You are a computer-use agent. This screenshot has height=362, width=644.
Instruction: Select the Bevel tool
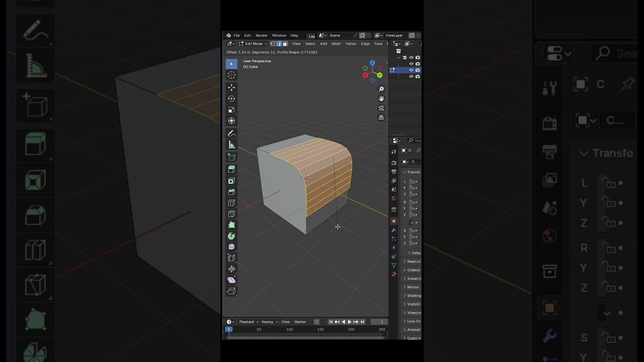tap(231, 192)
